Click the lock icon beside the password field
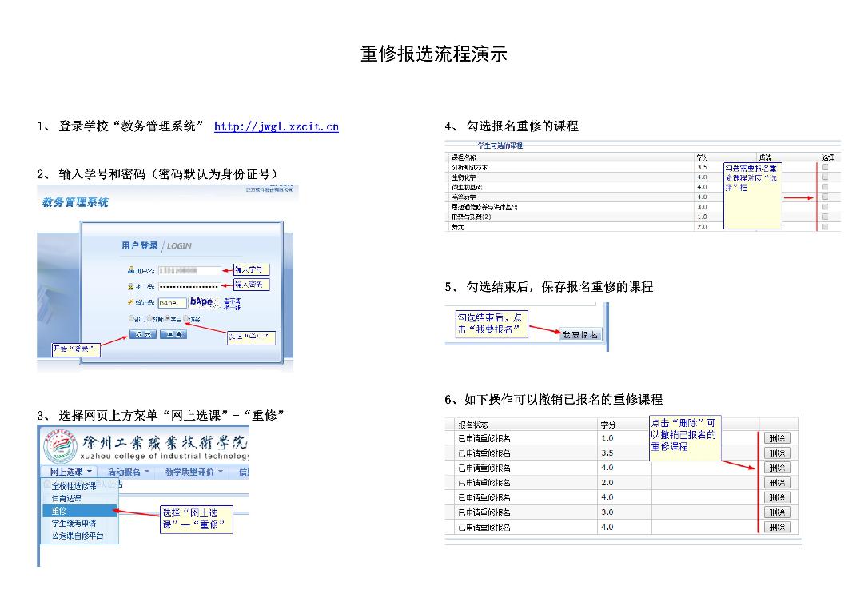 (130, 287)
